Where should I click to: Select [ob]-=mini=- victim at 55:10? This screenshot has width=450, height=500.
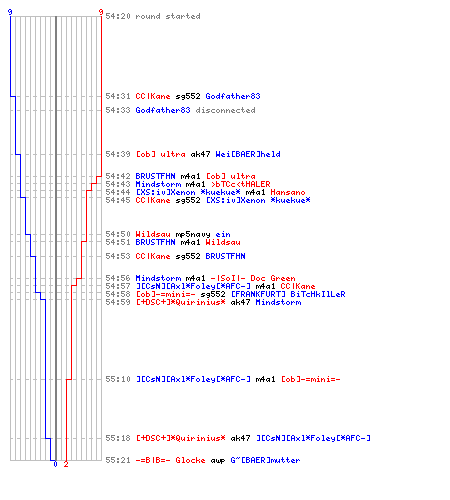(311, 379)
